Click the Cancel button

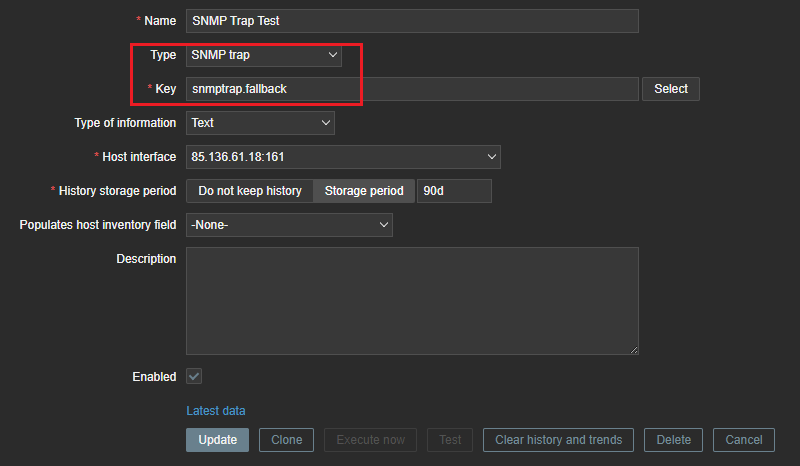(x=743, y=440)
